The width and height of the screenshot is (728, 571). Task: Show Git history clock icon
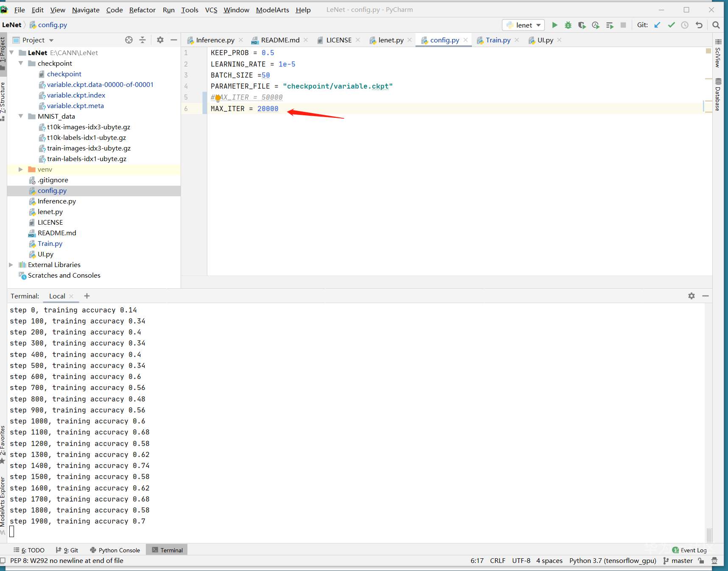point(685,25)
